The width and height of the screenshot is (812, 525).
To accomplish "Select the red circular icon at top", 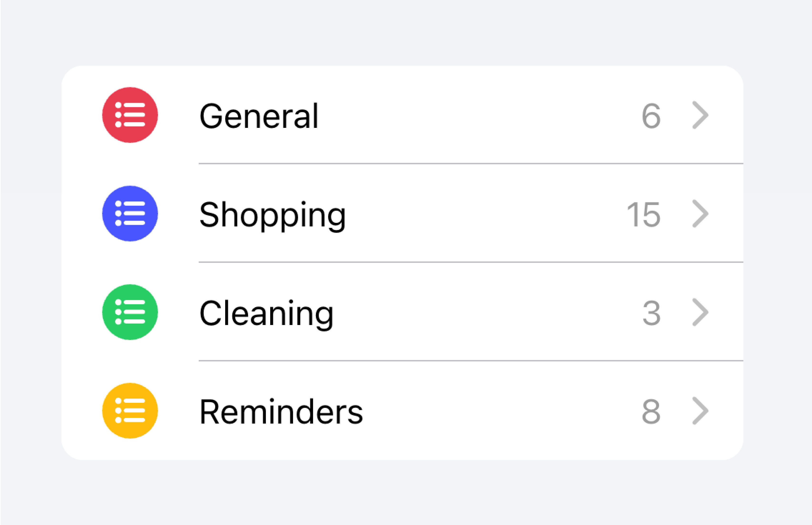I will pyautogui.click(x=131, y=115).
